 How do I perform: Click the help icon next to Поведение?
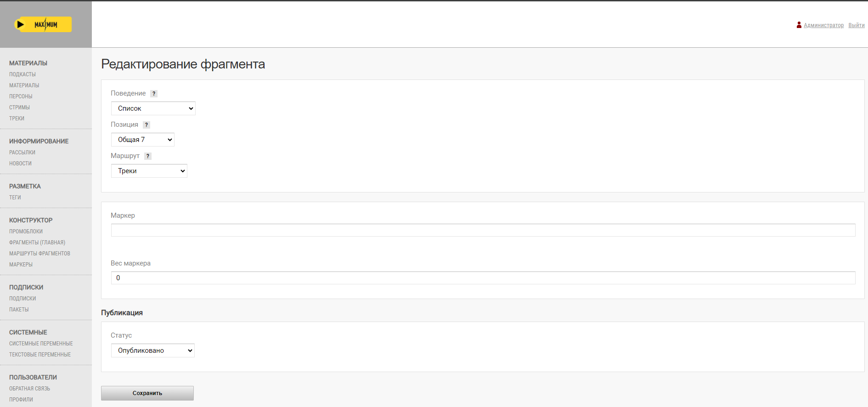(x=154, y=94)
